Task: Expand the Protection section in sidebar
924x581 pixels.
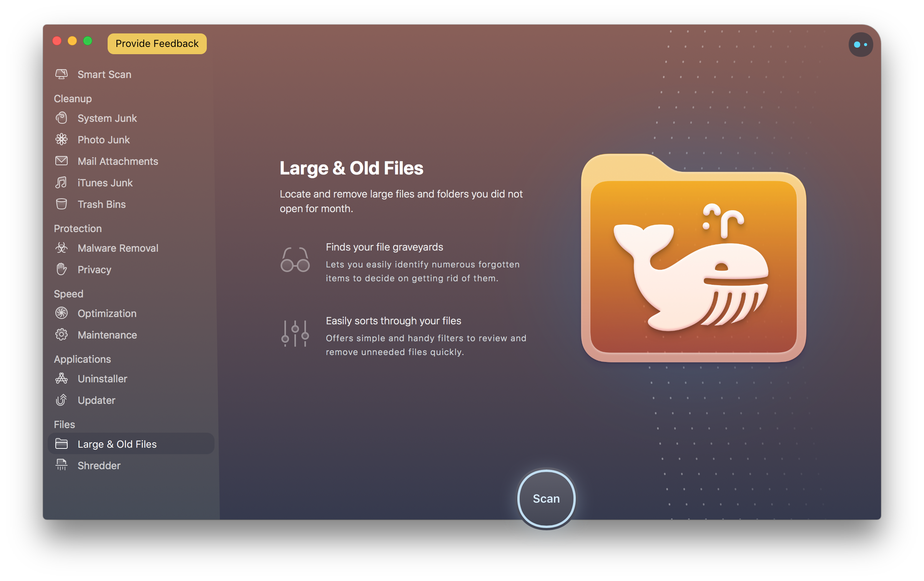Action: 78,227
